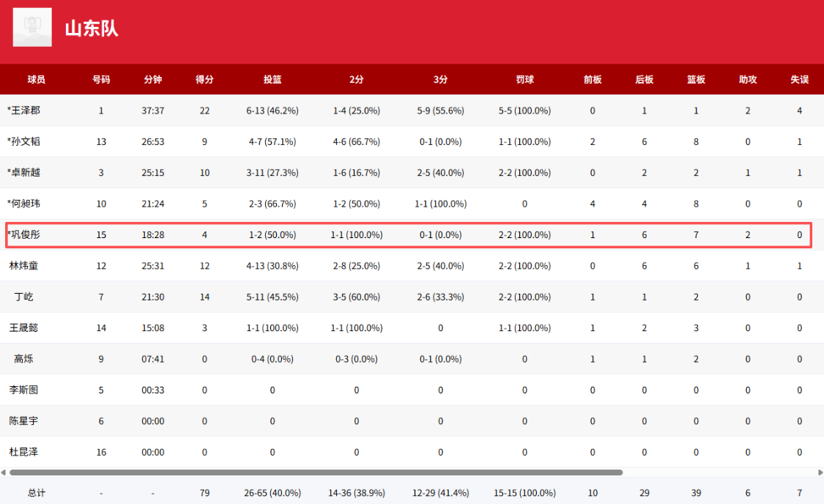
Task: Click the 12-29 (41.4%) total three-point cell
Action: click(x=440, y=492)
